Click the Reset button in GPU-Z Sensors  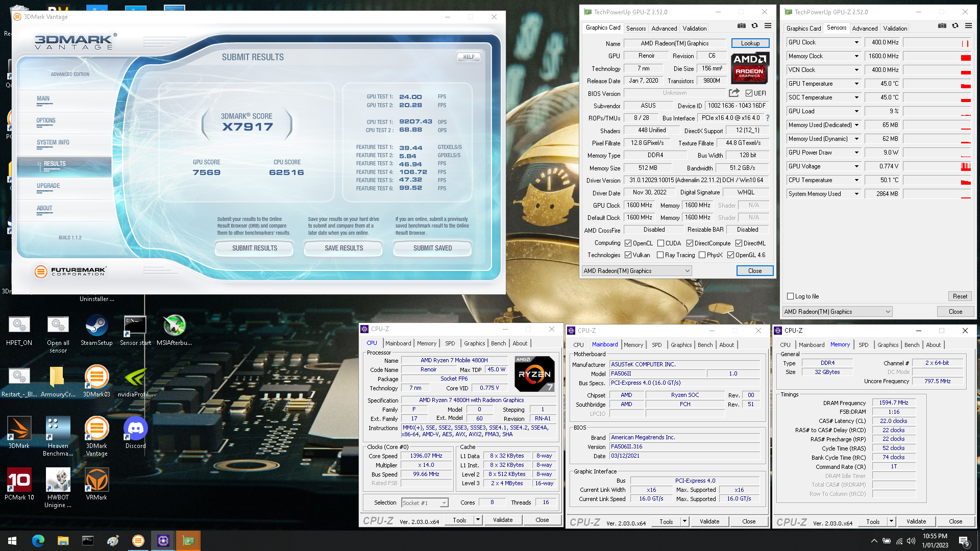(960, 296)
